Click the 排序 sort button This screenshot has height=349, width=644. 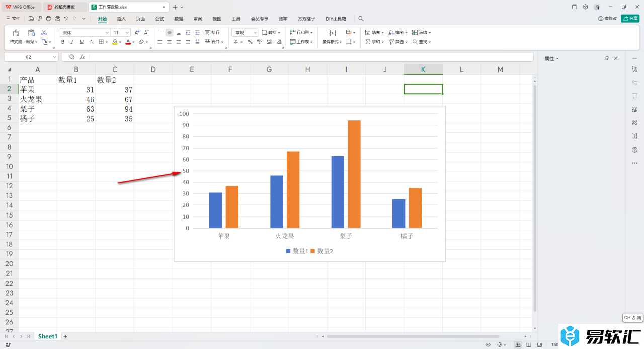398,32
